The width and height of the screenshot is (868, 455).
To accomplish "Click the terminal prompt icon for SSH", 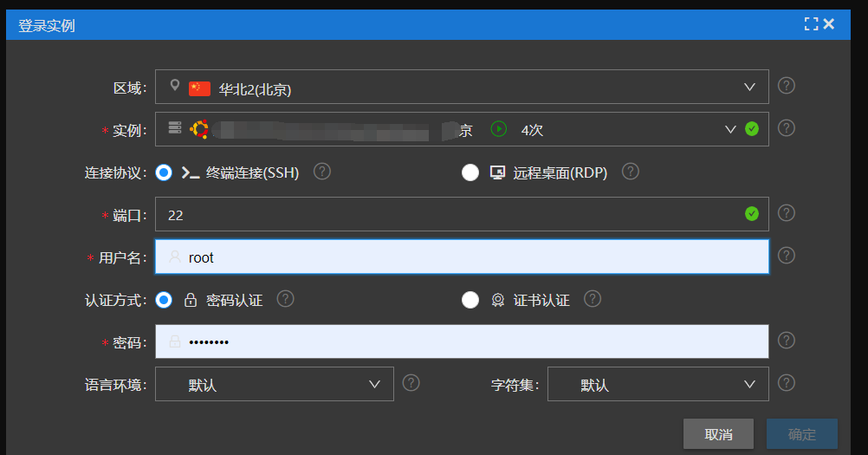I will pyautogui.click(x=191, y=172).
